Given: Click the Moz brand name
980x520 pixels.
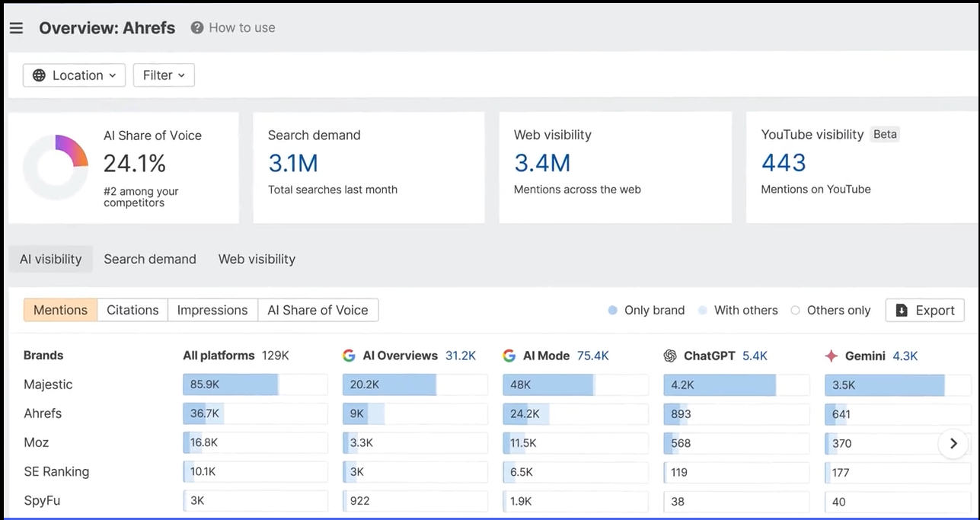Looking at the screenshot, I should tap(36, 442).
